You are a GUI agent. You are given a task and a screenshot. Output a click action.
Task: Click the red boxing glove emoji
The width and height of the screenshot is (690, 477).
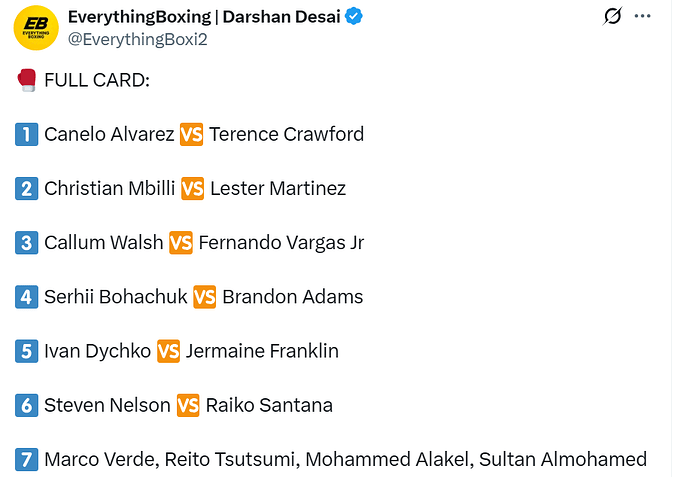[x=27, y=79]
